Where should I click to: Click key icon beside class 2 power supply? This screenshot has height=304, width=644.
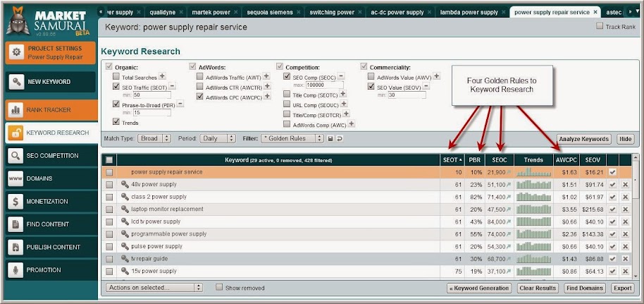coord(125,197)
